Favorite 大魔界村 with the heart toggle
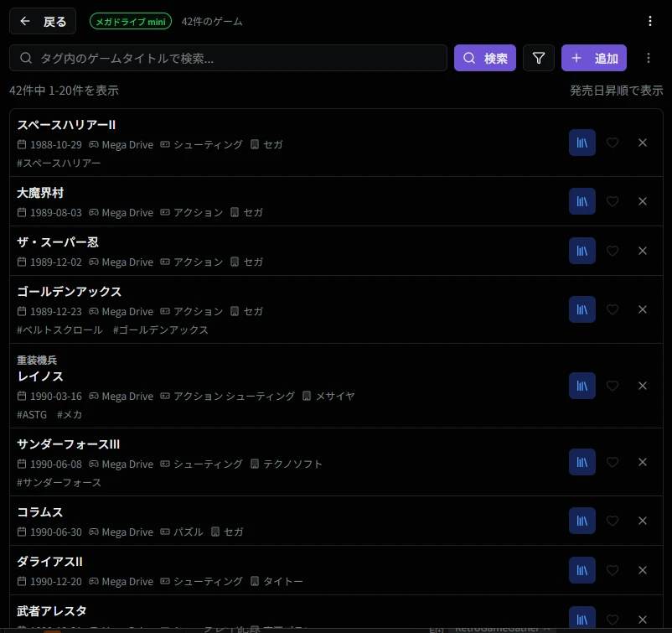The width and height of the screenshot is (672, 633). click(613, 201)
